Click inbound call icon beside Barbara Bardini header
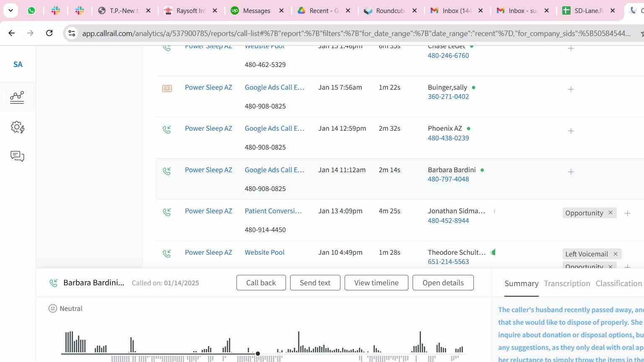This screenshot has height=362, width=644. pyautogui.click(x=53, y=283)
